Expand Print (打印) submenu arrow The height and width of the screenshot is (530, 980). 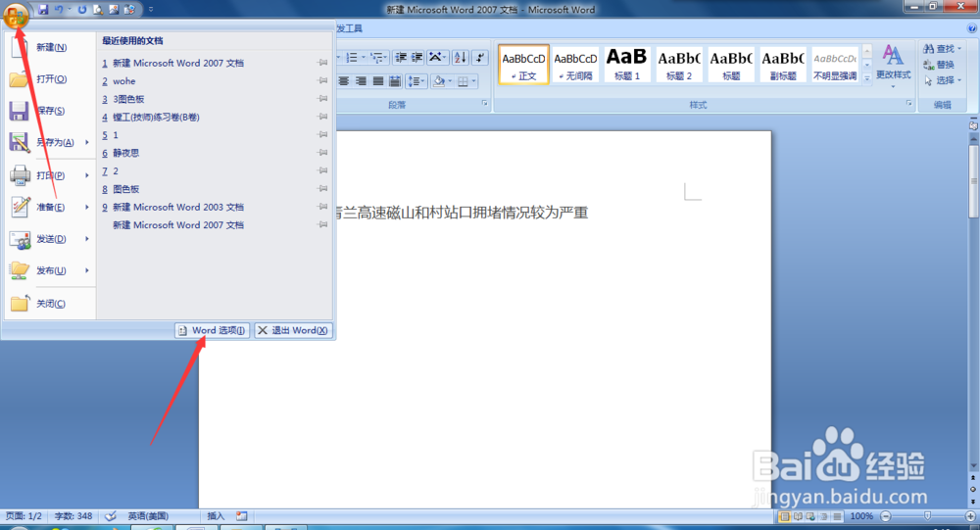click(x=87, y=175)
